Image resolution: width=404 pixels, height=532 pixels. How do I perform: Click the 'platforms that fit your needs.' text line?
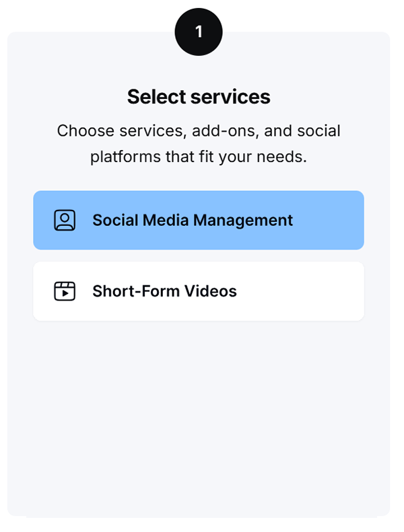tap(199, 157)
